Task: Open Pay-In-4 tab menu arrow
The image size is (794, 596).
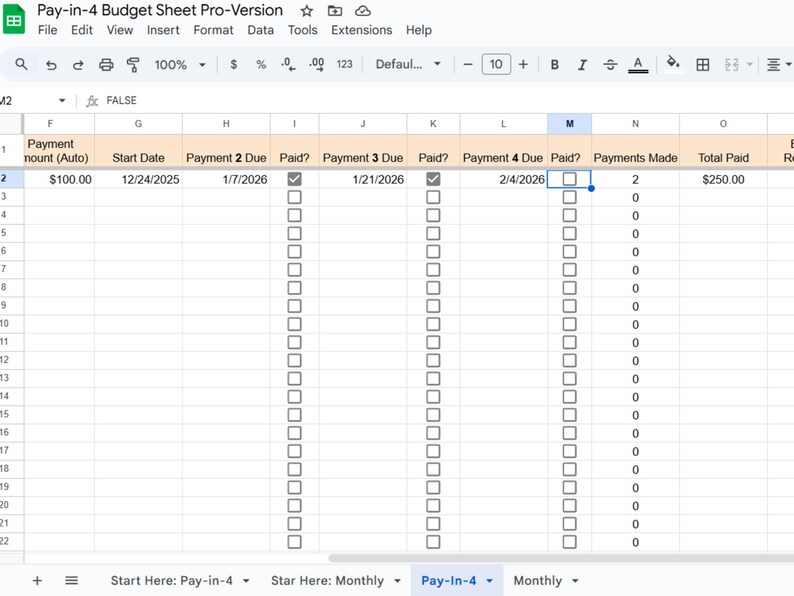Action: (490, 581)
